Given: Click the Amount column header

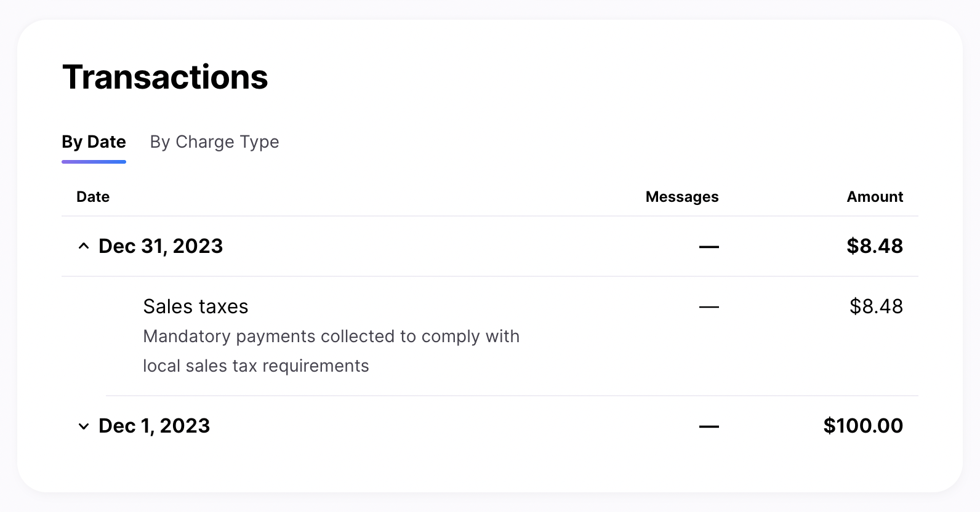Looking at the screenshot, I should point(875,197).
